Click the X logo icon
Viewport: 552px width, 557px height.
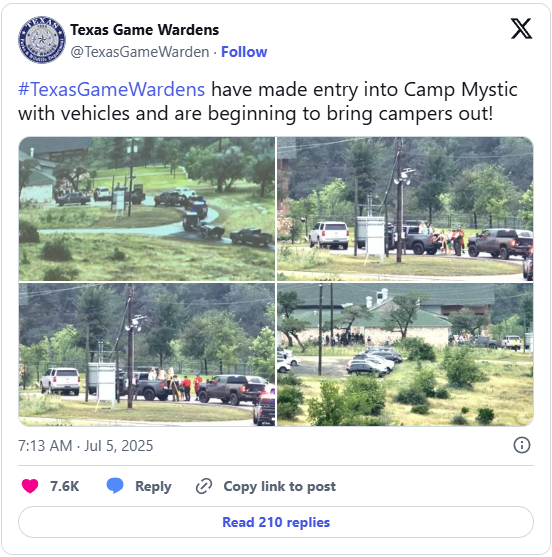click(x=521, y=28)
